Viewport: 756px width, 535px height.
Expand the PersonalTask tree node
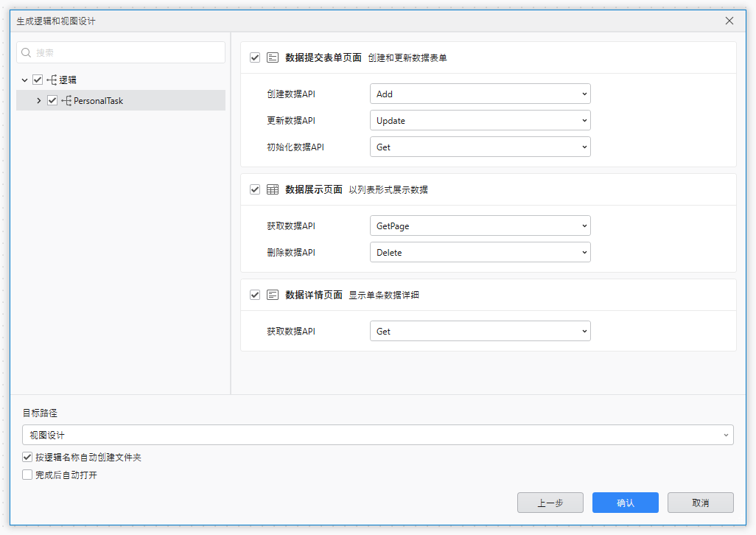[x=39, y=100]
